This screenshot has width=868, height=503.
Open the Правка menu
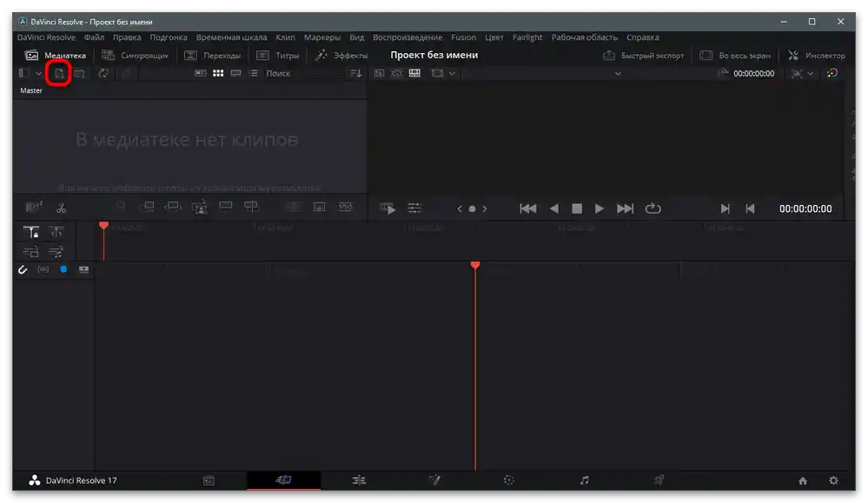point(127,37)
